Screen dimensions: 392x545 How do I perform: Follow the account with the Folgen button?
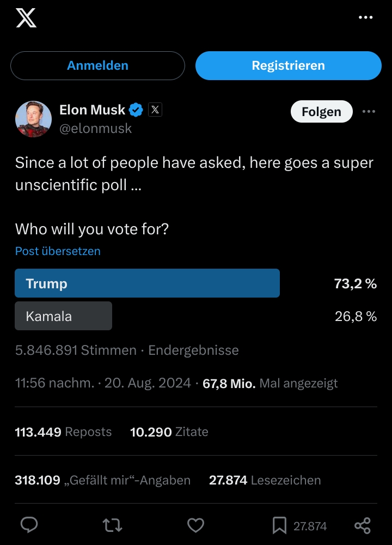321,112
